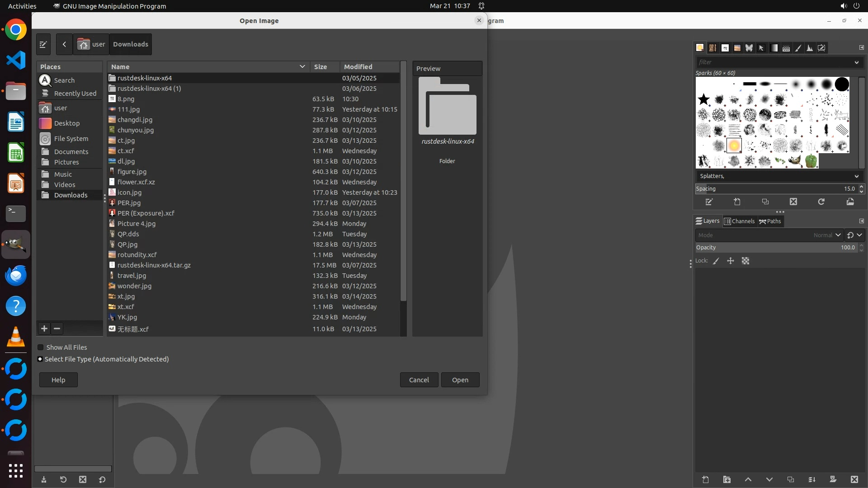This screenshot has height=488, width=868.
Task: Adjust the Opacity slider
Action: click(775, 248)
